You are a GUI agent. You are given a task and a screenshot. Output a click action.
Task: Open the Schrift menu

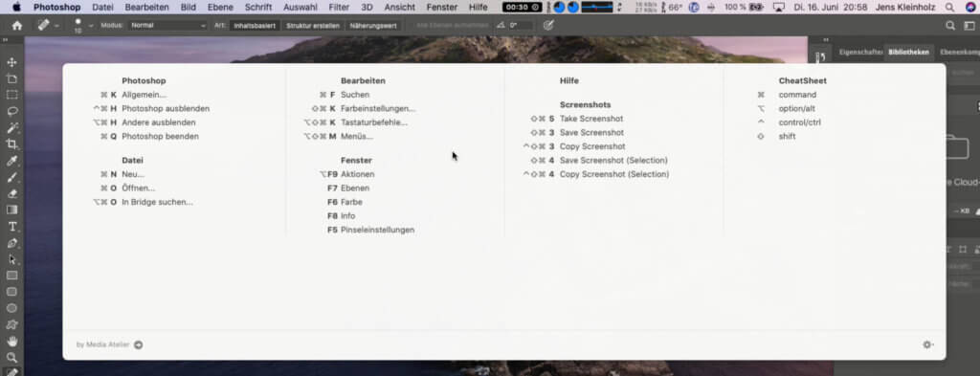point(258,8)
